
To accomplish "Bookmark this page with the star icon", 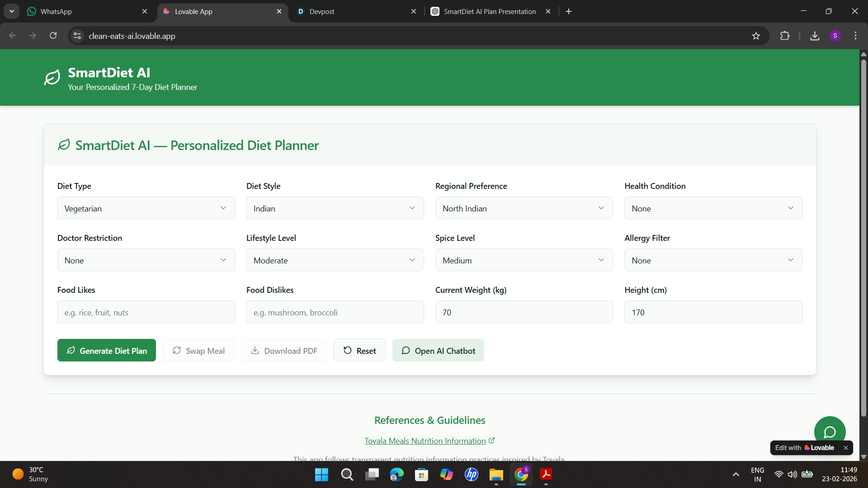I will click(x=756, y=36).
